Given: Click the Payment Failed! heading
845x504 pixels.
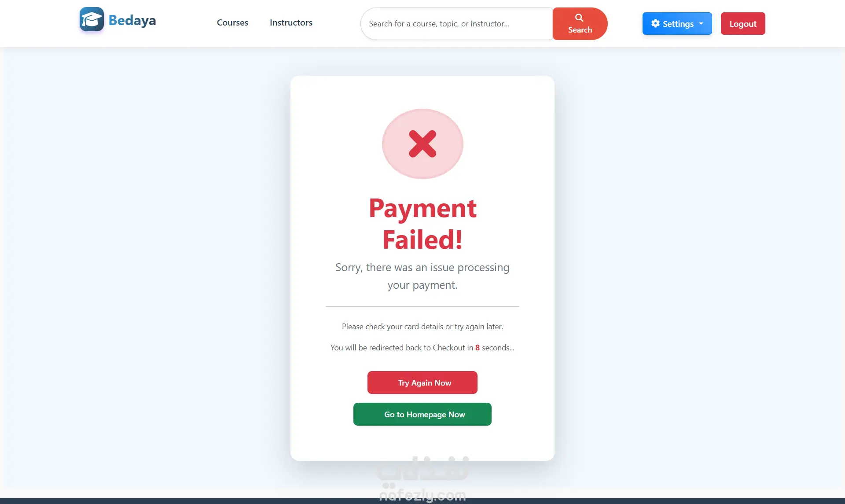Looking at the screenshot, I should click(x=422, y=224).
